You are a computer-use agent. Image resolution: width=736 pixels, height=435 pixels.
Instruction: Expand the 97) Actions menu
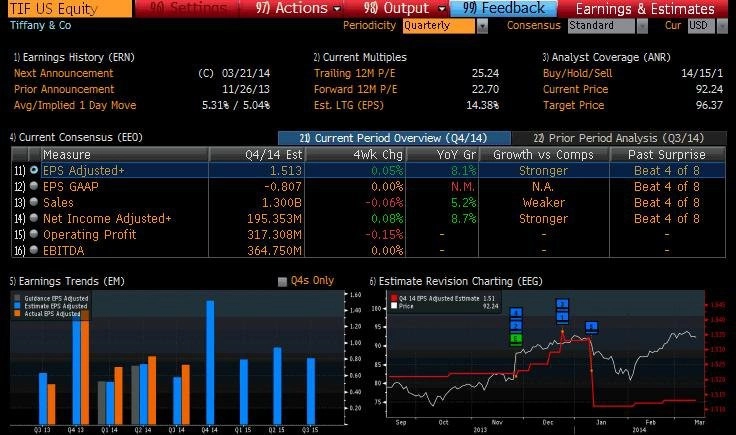[x=298, y=8]
